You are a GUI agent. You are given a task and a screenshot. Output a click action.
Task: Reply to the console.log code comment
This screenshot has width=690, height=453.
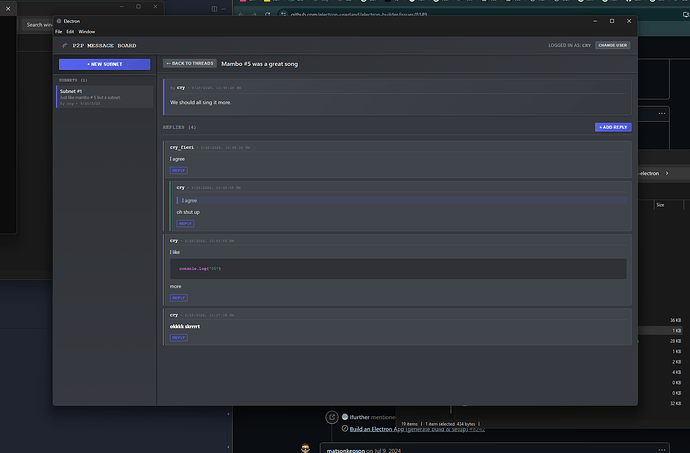(179, 298)
